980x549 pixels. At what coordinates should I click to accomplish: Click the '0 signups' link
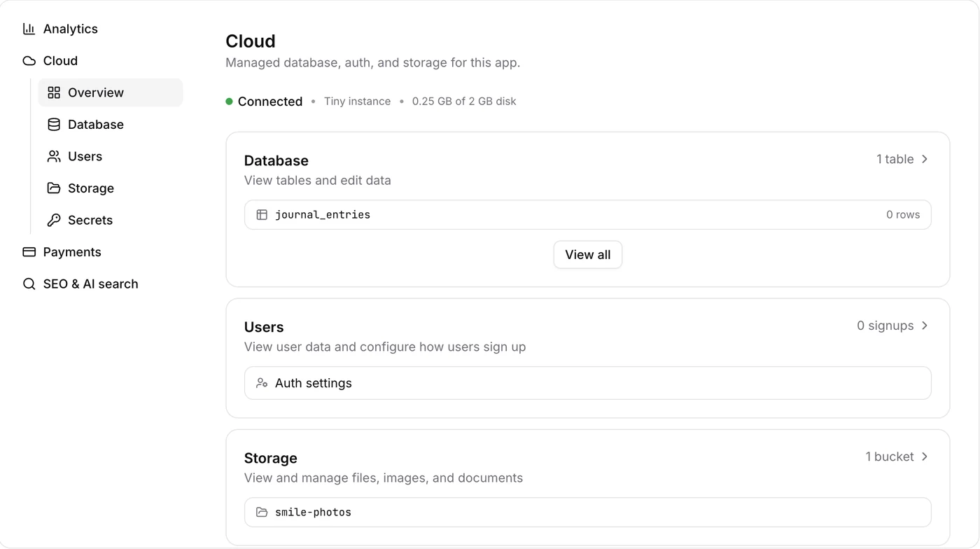point(885,326)
